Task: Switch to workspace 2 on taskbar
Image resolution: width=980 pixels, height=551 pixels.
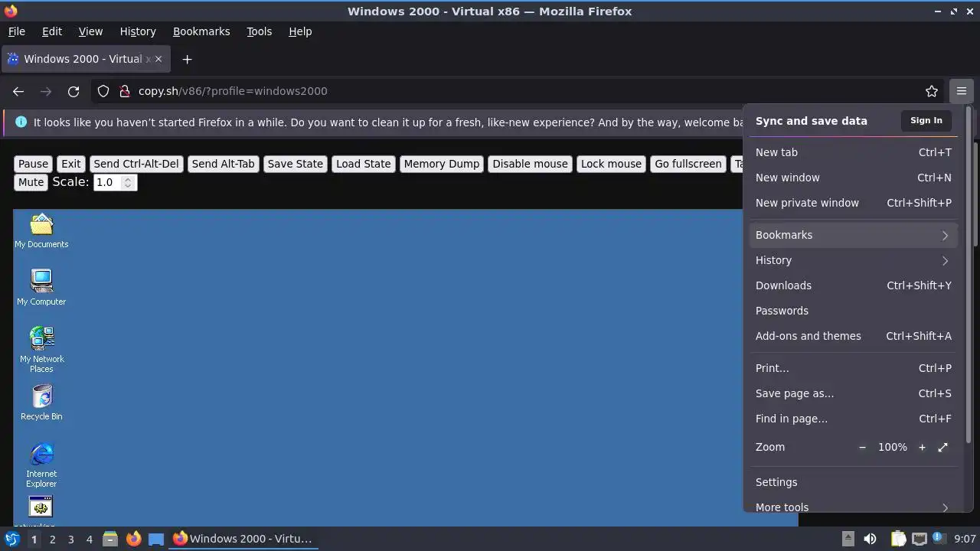Action: pyautogui.click(x=52, y=539)
